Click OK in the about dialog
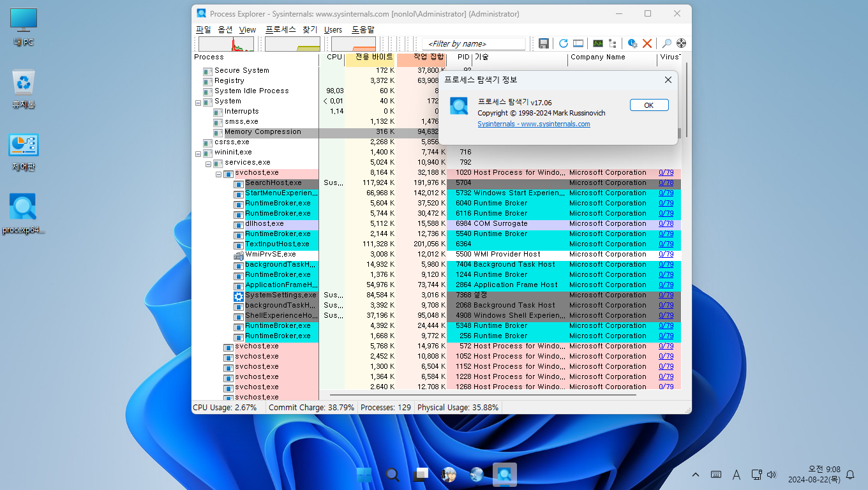 649,105
